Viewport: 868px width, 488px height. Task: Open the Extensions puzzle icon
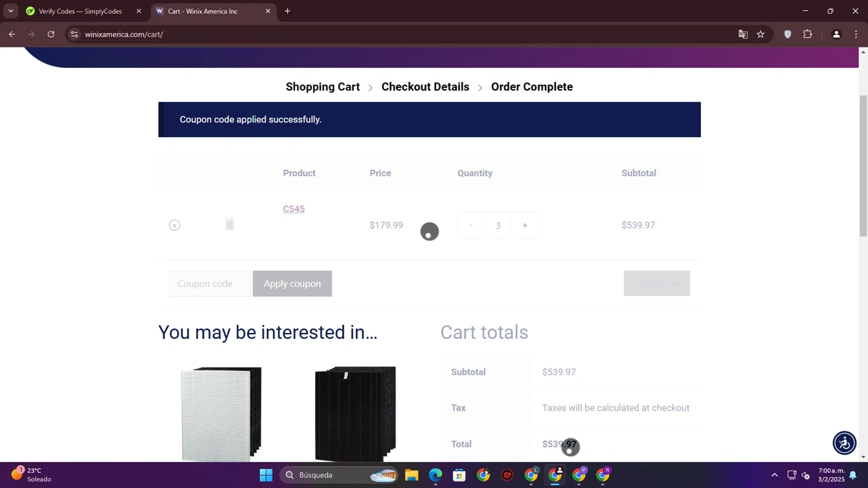pyautogui.click(x=808, y=34)
